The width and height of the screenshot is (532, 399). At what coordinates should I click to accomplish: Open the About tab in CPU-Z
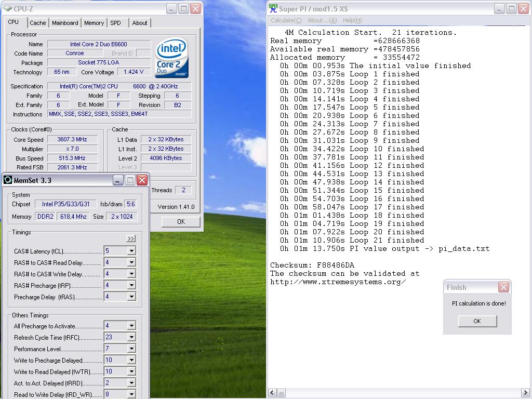pos(140,23)
